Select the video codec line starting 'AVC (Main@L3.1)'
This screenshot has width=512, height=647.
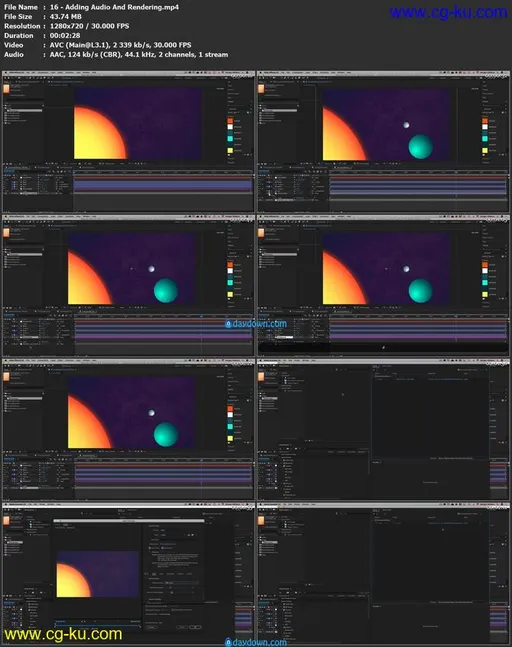point(120,45)
